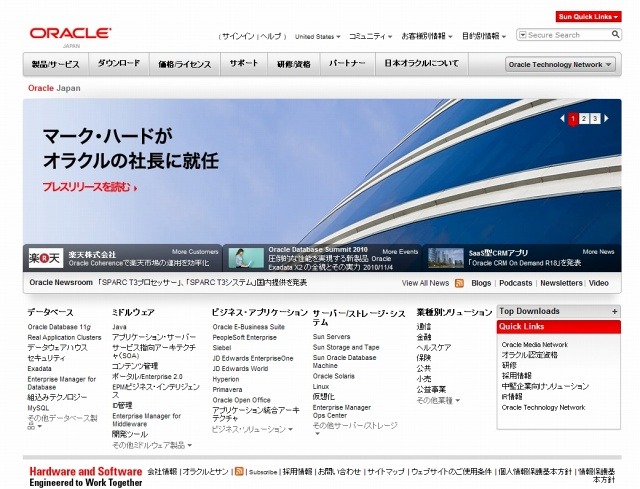
Task: Open Secure Search options arrow
Action: tap(522, 35)
